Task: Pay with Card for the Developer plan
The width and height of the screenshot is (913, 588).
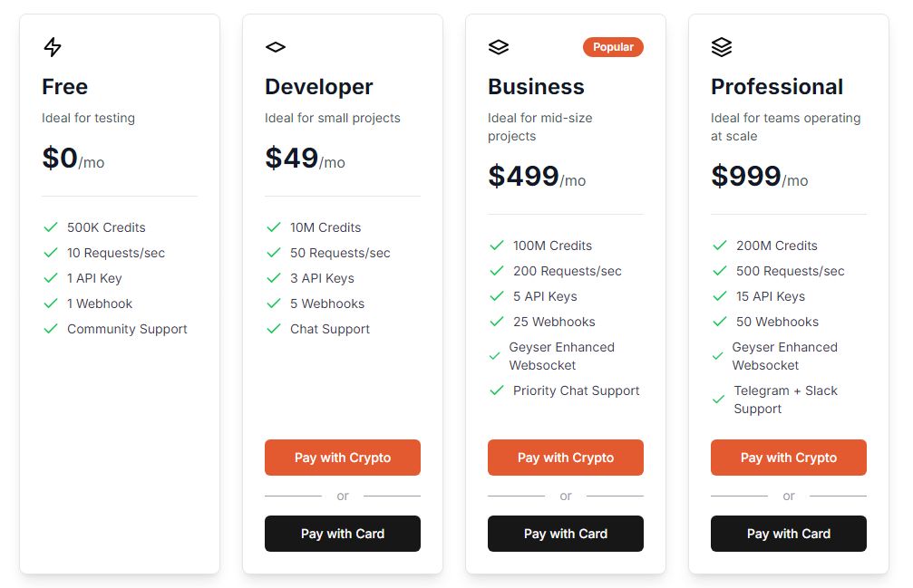Action: [343, 534]
